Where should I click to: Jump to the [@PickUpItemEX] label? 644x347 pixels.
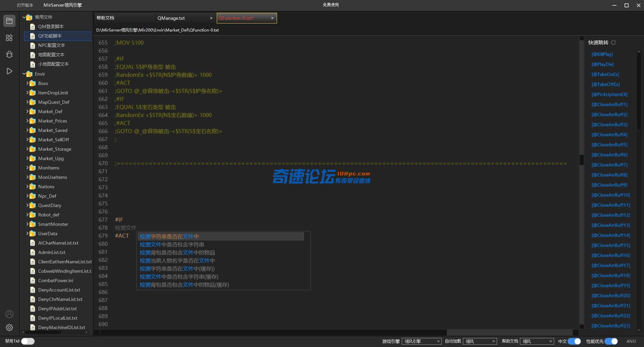[609, 94]
